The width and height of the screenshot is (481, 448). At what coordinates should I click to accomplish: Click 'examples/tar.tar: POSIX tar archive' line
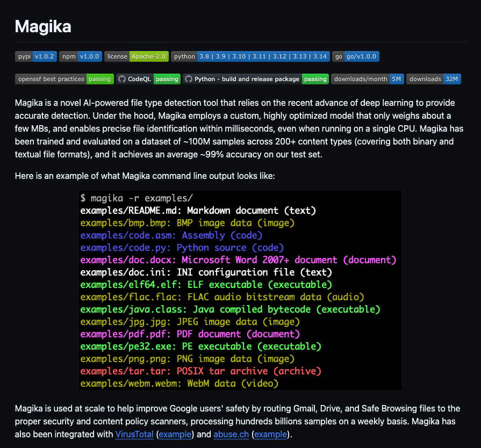tap(200, 371)
